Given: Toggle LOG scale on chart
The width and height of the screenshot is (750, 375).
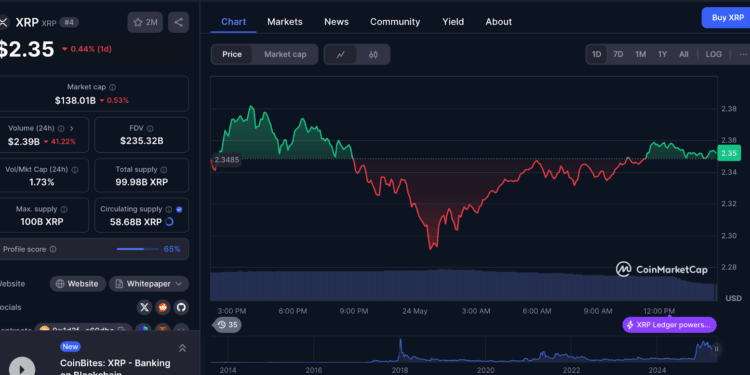Looking at the screenshot, I should click(x=714, y=55).
